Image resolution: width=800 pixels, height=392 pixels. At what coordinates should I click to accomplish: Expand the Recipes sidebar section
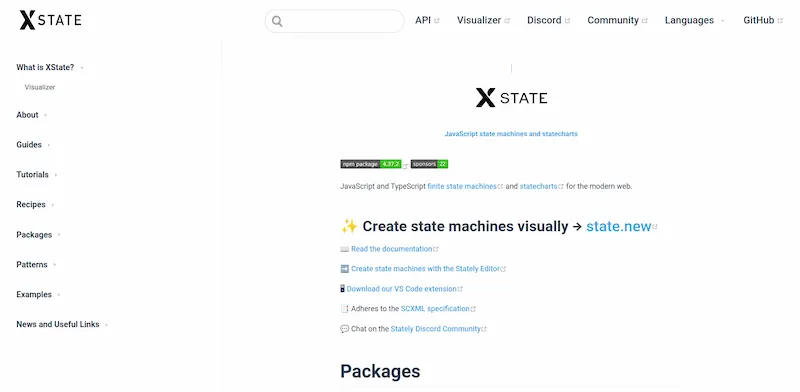tap(35, 205)
